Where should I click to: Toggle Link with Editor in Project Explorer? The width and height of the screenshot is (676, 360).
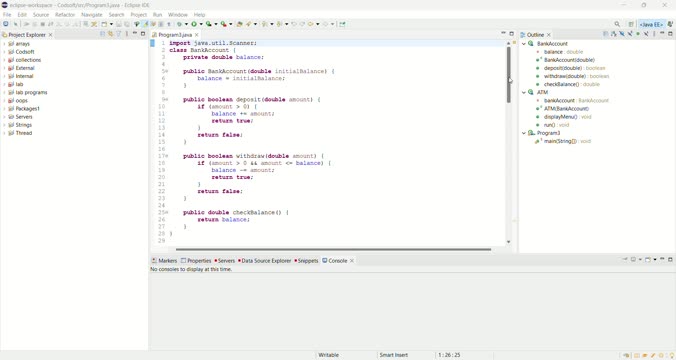point(110,34)
